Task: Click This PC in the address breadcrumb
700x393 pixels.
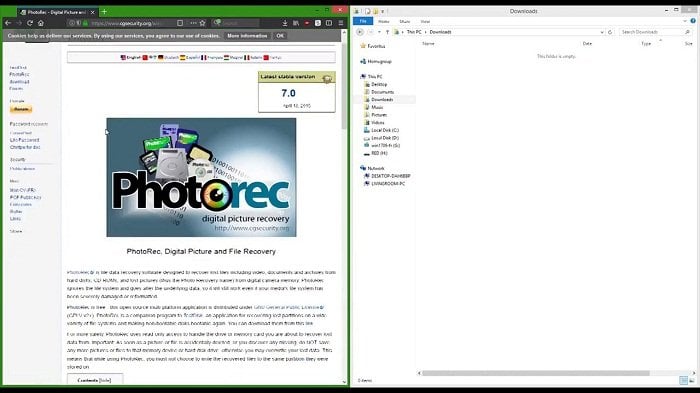Action: click(x=414, y=32)
